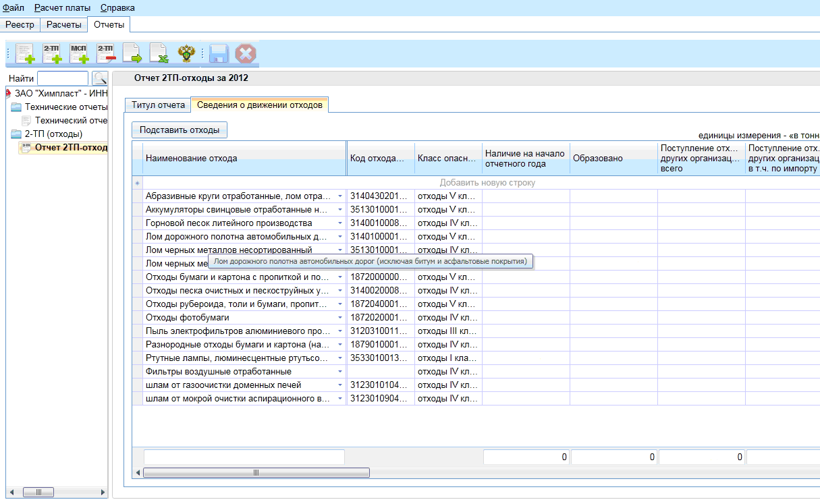Click the ЗАО "Химпласт" organization icon
The image size is (820, 504).
pos(8,93)
